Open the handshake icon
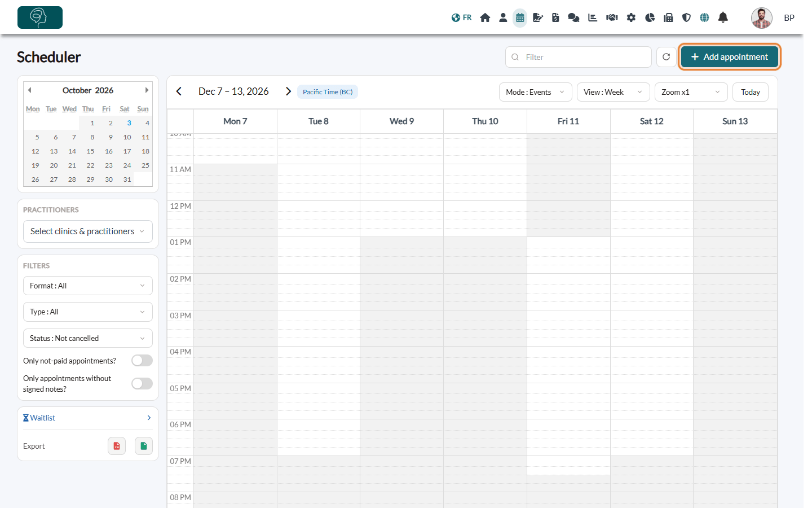Screen dimensions: 812x508 612,17
